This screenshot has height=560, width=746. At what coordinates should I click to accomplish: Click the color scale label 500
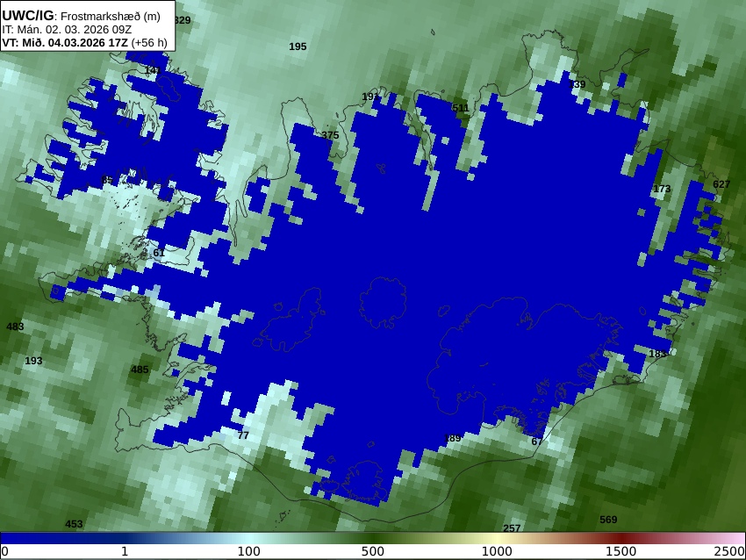click(373, 552)
